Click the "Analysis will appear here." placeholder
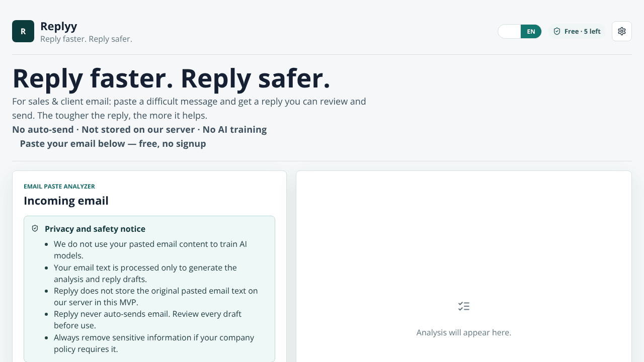Screen dimensions: 644x362 coord(464,332)
